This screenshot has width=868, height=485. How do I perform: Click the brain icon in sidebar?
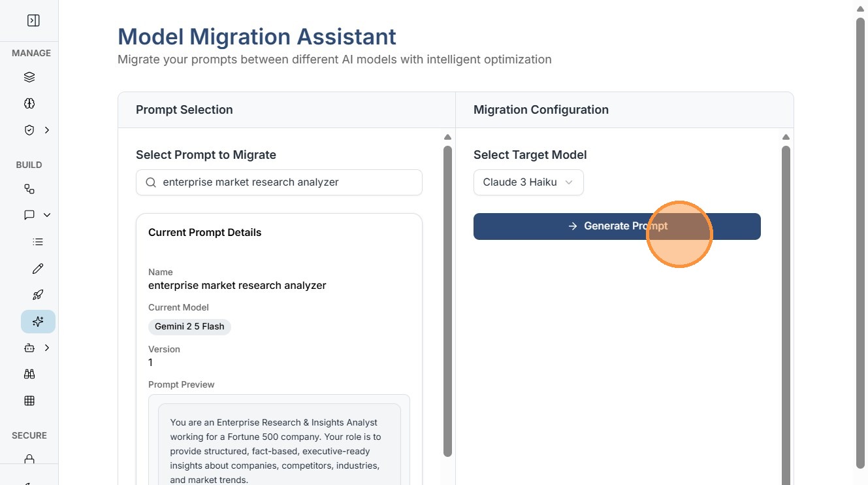tap(29, 103)
